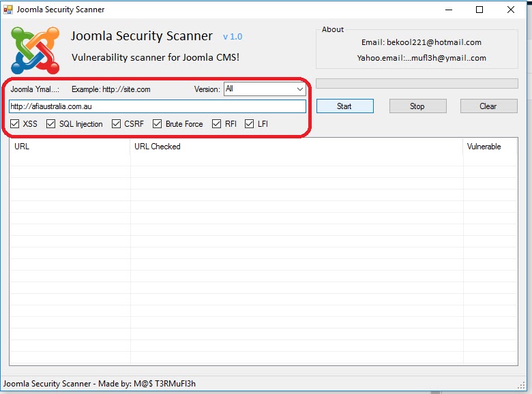Open the Version dropdown
532x394 pixels.
click(265, 89)
